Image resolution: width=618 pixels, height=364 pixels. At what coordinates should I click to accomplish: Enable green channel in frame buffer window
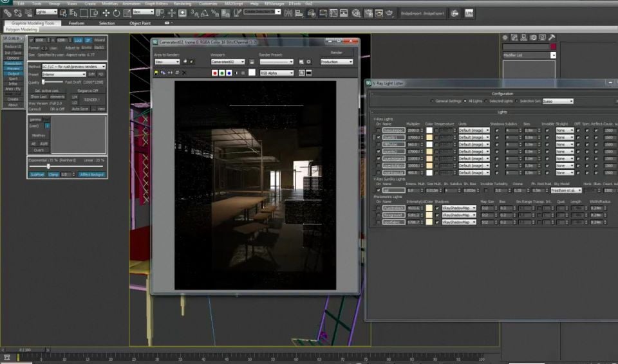(x=222, y=73)
